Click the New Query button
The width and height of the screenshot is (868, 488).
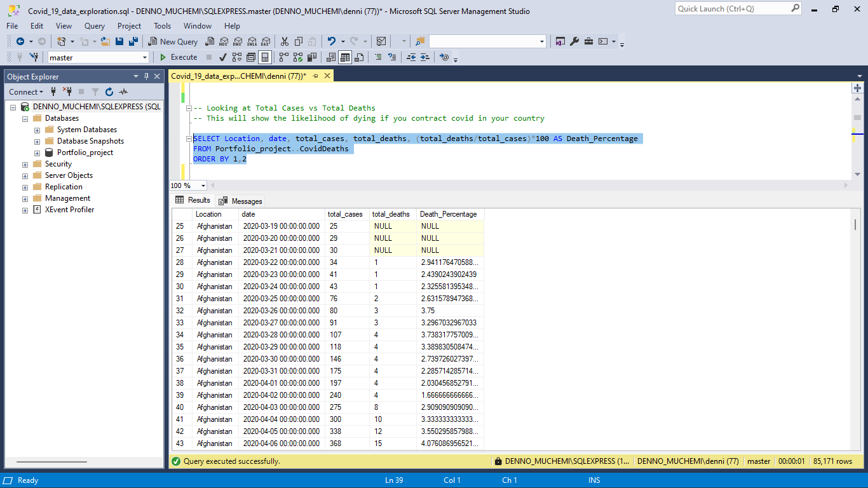173,41
